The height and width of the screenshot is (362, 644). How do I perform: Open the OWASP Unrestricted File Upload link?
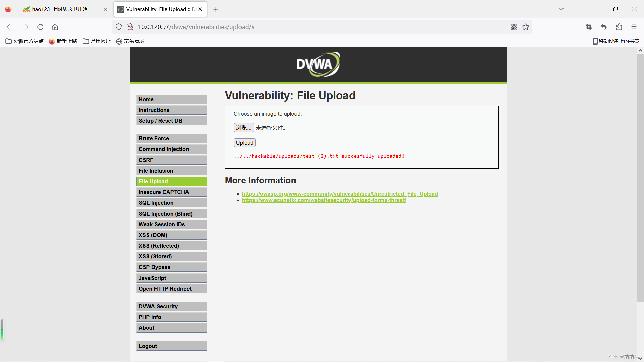pos(339,194)
